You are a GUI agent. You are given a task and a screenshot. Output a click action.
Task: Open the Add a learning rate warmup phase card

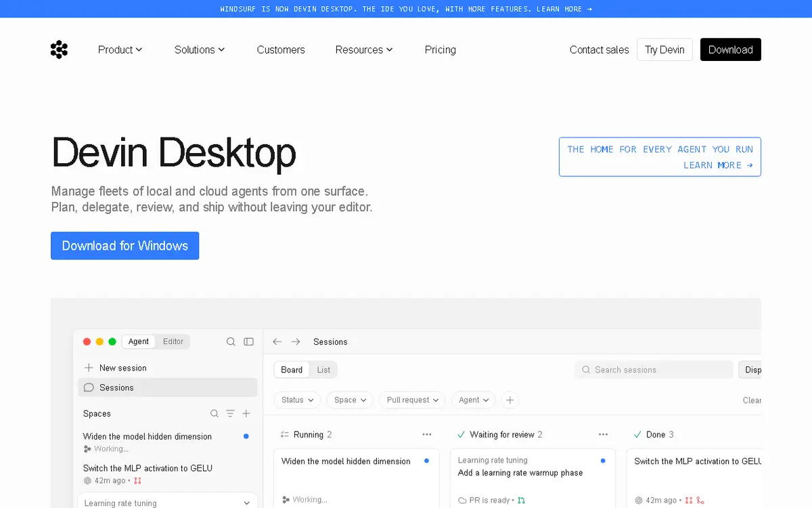pos(533,478)
